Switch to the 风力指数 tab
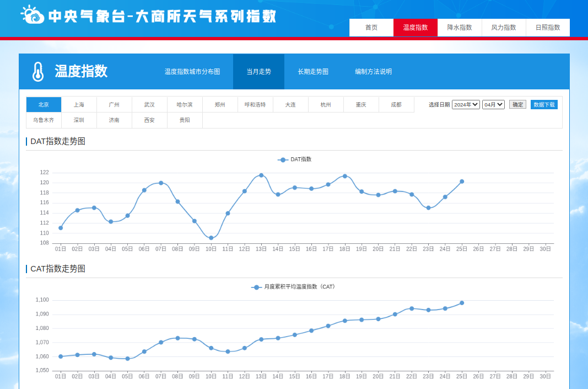Viewport: 588px width, 389px height. [x=504, y=28]
